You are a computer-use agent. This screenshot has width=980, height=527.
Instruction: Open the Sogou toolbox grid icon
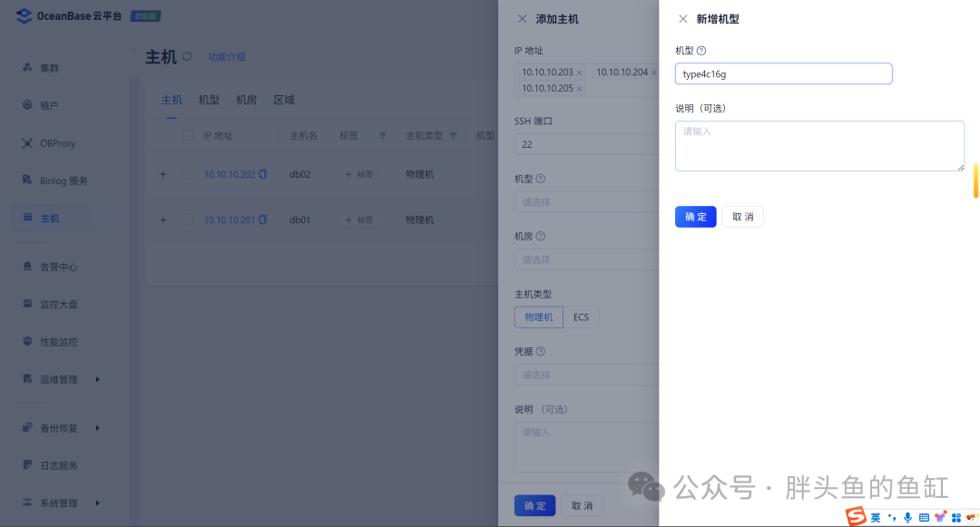tap(956, 518)
